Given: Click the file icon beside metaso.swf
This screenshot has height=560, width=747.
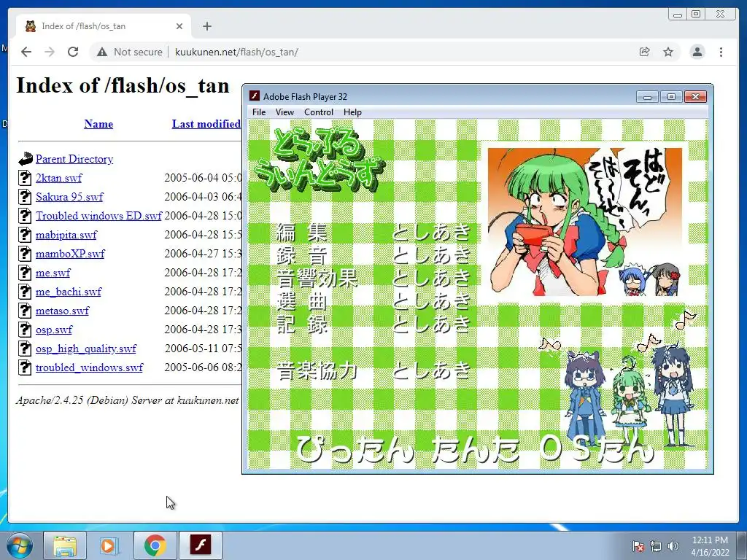Looking at the screenshot, I should (x=26, y=311).
